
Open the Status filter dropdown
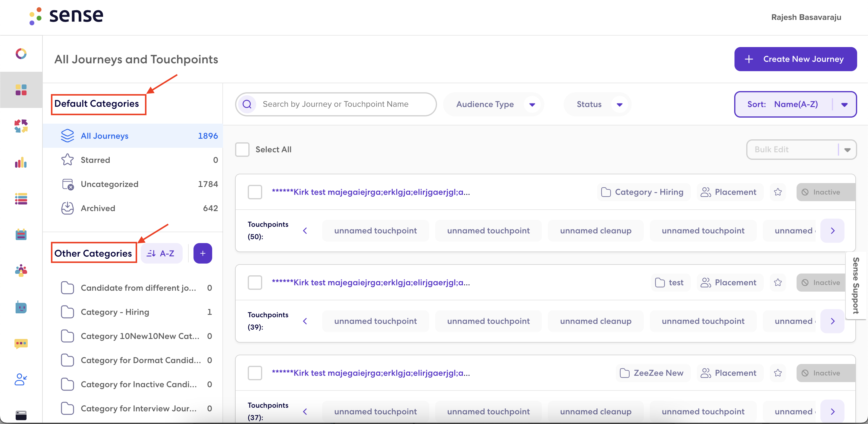pos(598,104)
